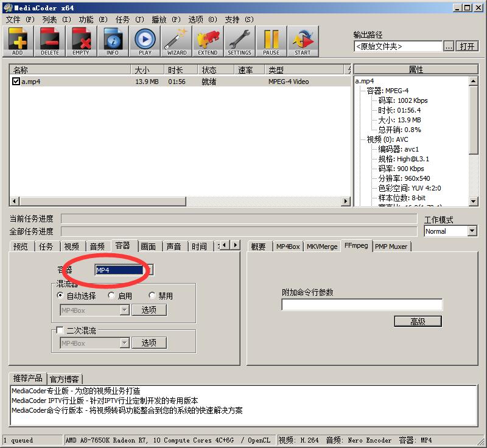Click the 打开 output folder button
This screenshot has width=487, height=448.
(x=467, y=46)
